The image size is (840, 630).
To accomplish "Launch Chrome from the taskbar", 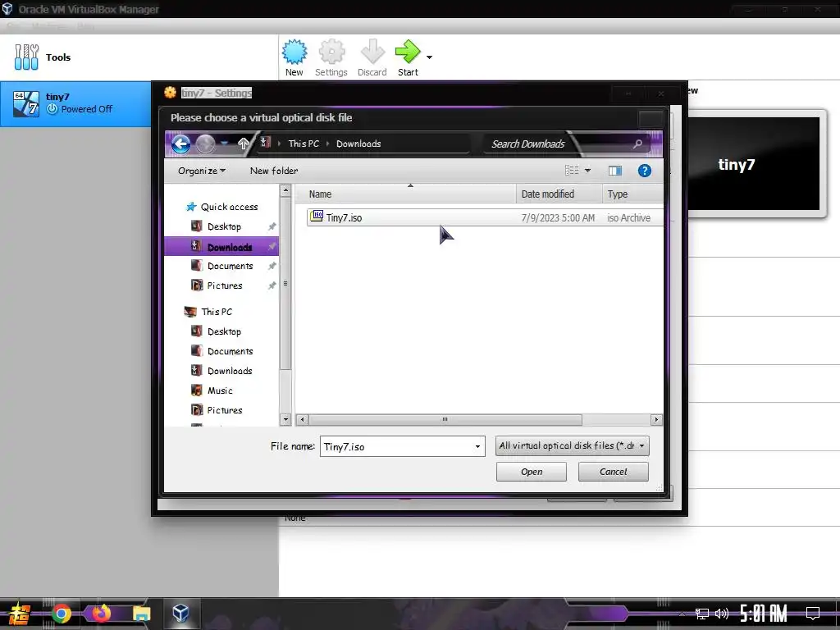I will tap(62, 614).
